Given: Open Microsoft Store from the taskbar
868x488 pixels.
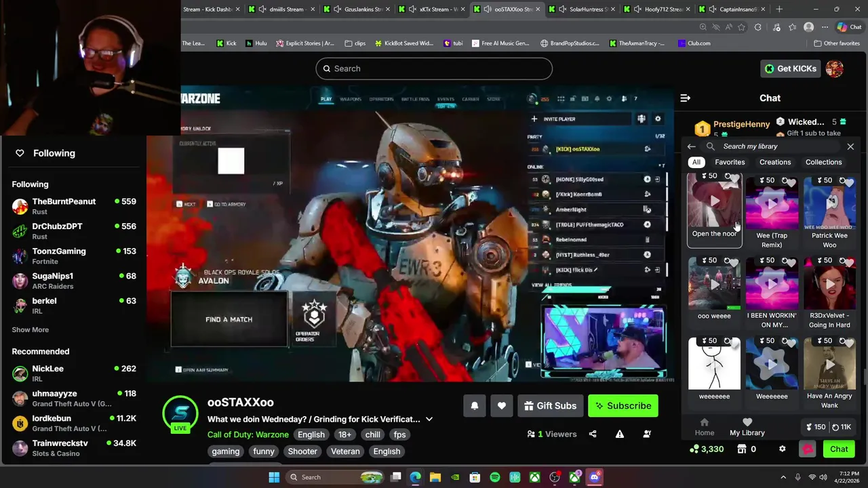Looking at the screenshot, I should tap(475, 477).
